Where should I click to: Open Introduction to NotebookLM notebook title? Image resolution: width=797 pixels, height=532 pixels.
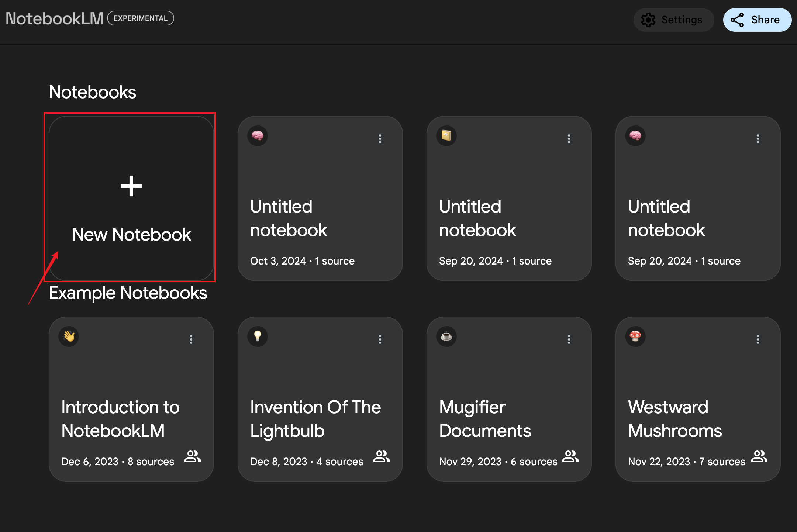[120, 419]
